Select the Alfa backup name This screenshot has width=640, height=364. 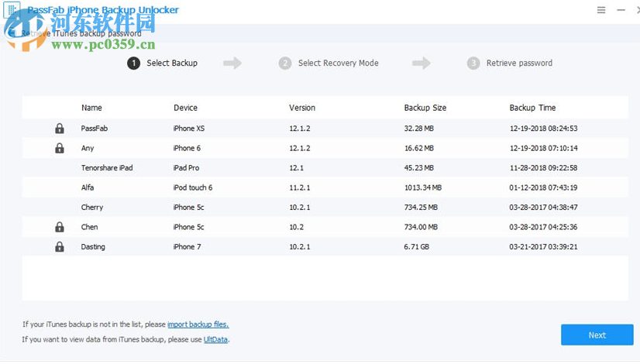click(88, 187)
